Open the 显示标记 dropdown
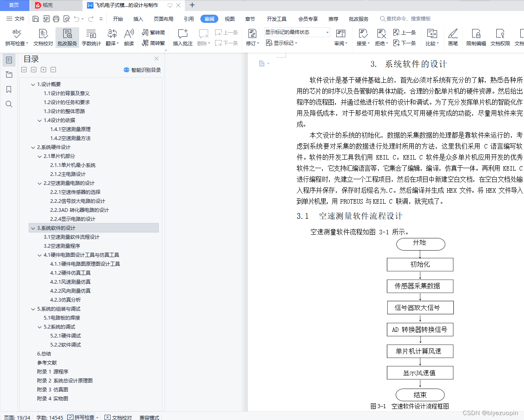The image size is (524, 420). pyautogui.click(x=282, y=43)
